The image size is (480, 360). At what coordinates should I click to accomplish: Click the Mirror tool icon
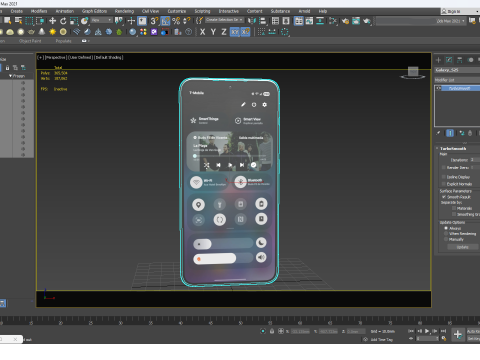(252, 21)
